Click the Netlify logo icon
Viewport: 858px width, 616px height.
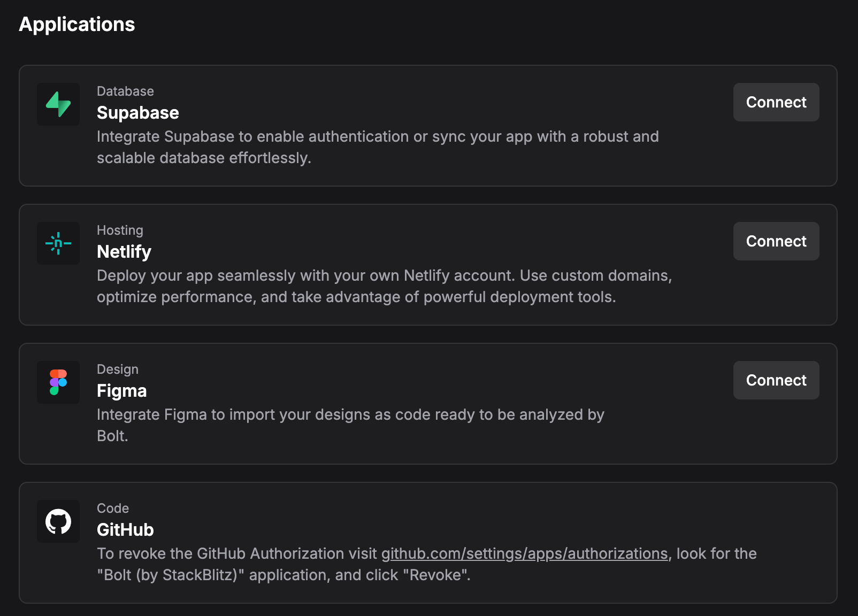(x=58, y=243)
